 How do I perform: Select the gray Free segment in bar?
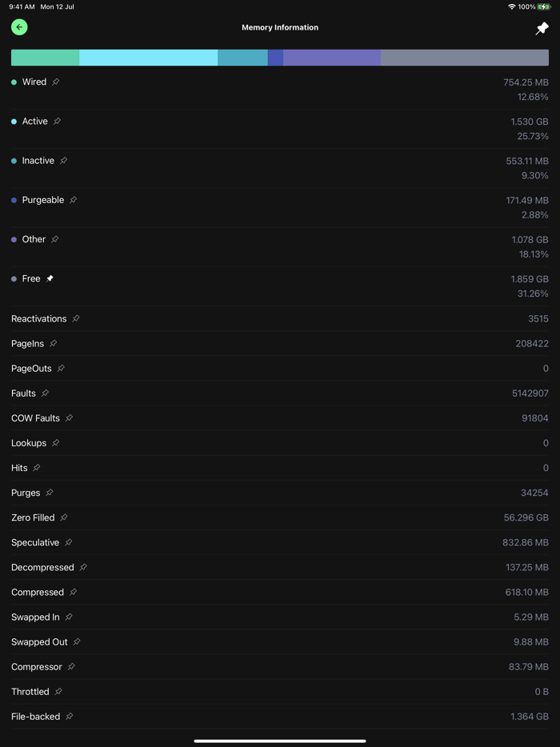click(464, 58)
